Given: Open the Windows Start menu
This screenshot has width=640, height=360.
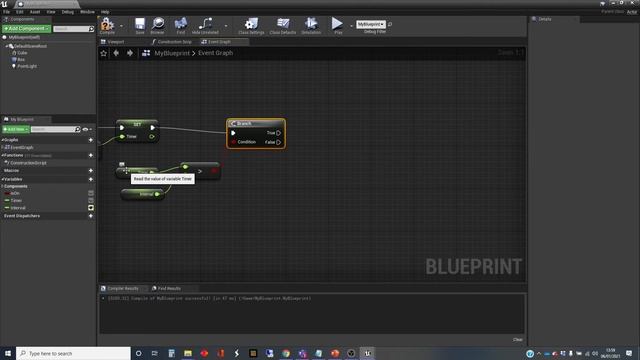Looking at the screenshot, I should pyautogui.click(x=8, y=353).
